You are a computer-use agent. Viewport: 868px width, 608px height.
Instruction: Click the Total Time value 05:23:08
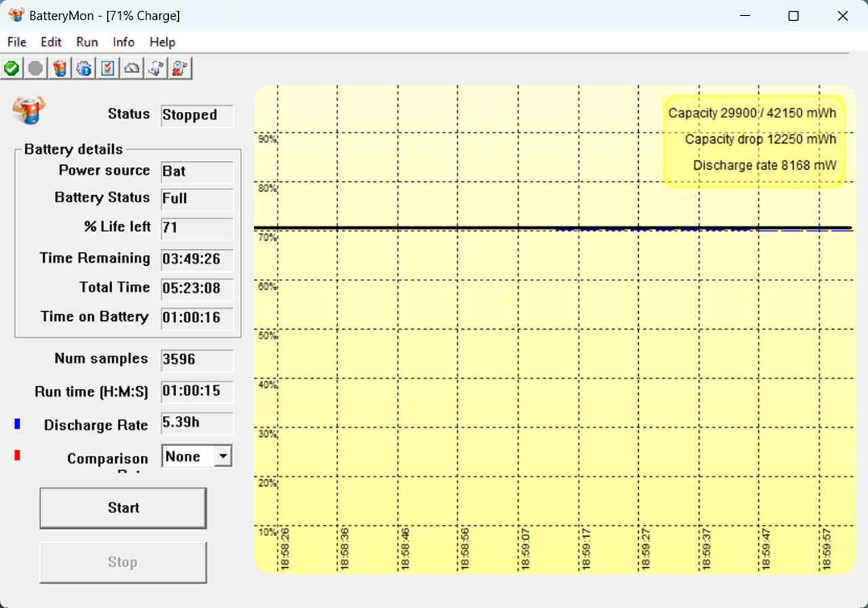tap(197, 288)
